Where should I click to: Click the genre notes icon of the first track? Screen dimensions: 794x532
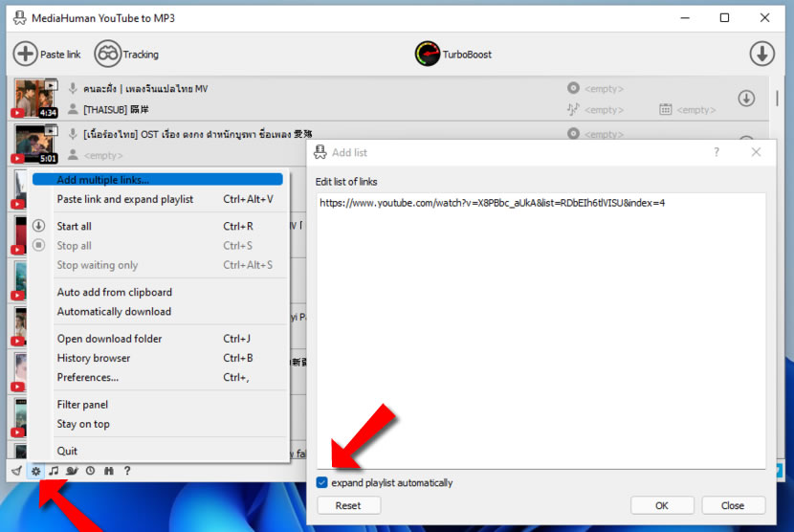tap(573, 109)
